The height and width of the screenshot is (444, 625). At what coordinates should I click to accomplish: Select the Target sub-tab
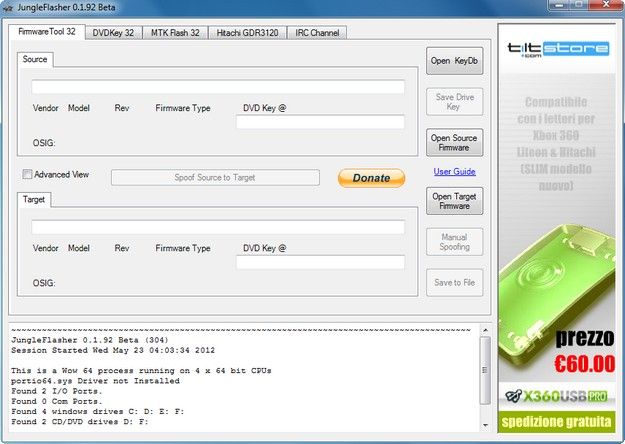click(34, 199)
